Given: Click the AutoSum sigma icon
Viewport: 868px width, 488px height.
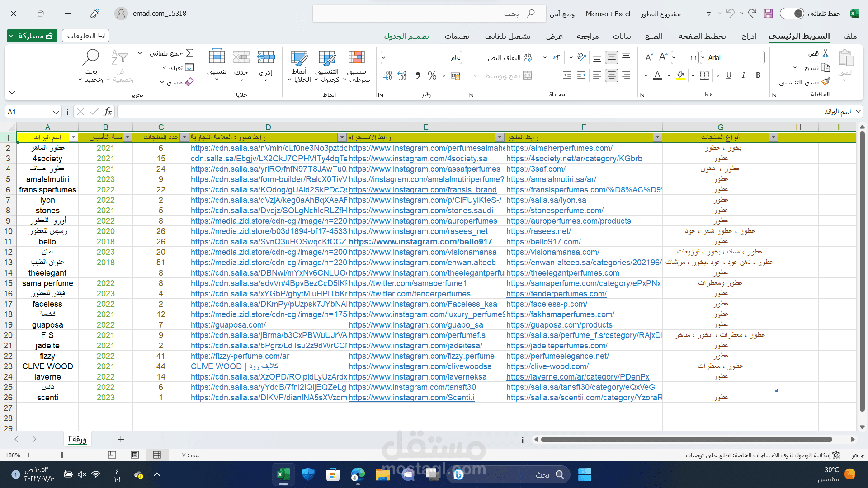Looking at the screenshot, I should pyautogui.click(x=190, y=53).
